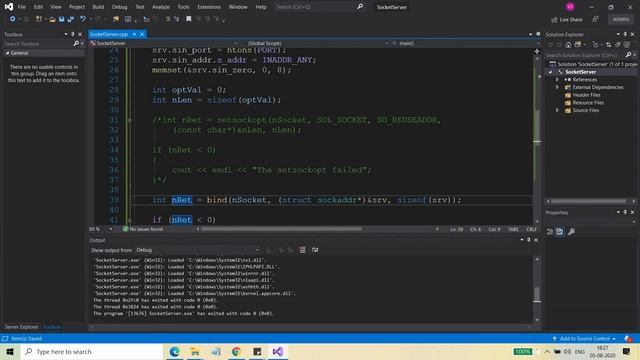Select the Resource Files folder
The height and width of the screenshot is (360, 640).
(584, 102)
